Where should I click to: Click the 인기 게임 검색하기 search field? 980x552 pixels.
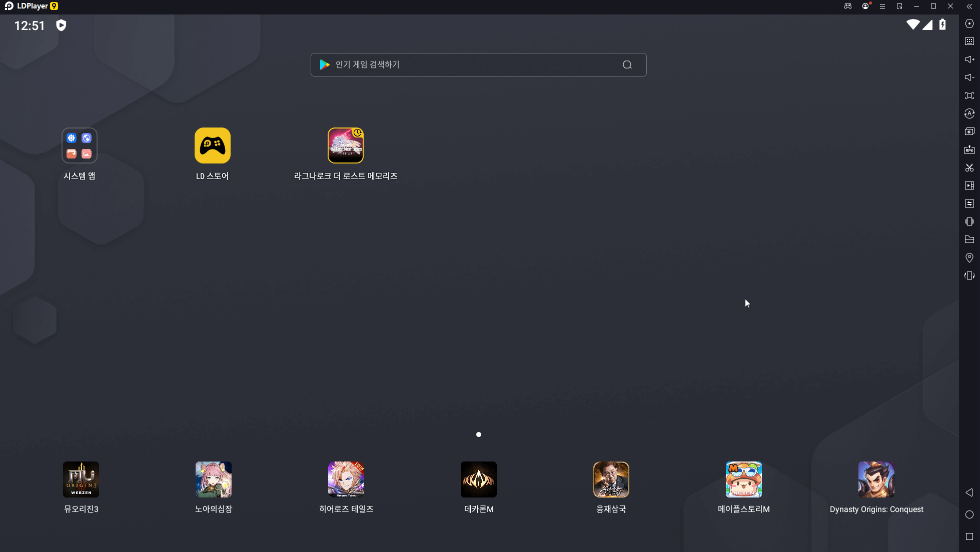[470, 64]
